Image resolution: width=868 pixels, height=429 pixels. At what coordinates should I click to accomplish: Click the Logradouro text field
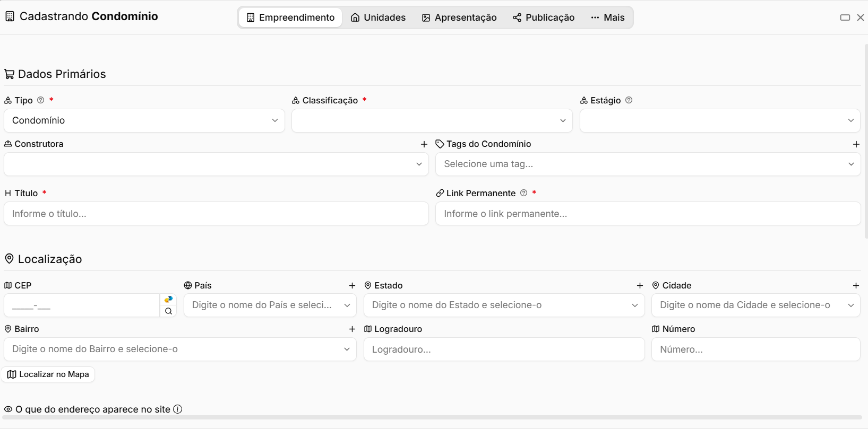pos(504,349)
